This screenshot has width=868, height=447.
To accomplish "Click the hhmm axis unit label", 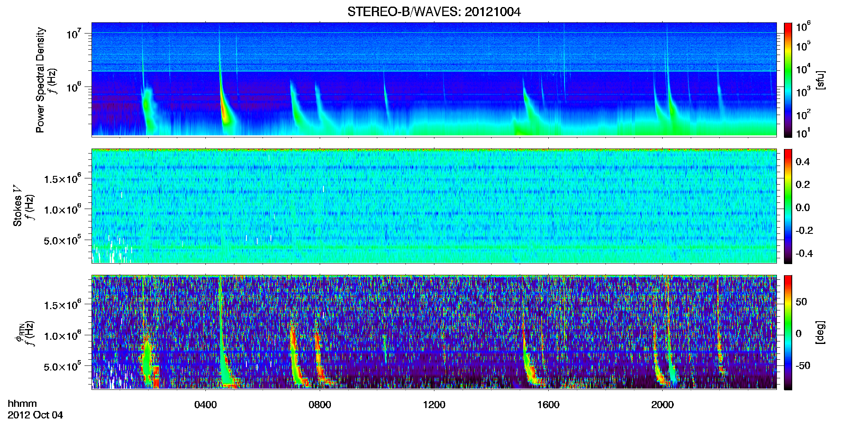I will (22, 404).
